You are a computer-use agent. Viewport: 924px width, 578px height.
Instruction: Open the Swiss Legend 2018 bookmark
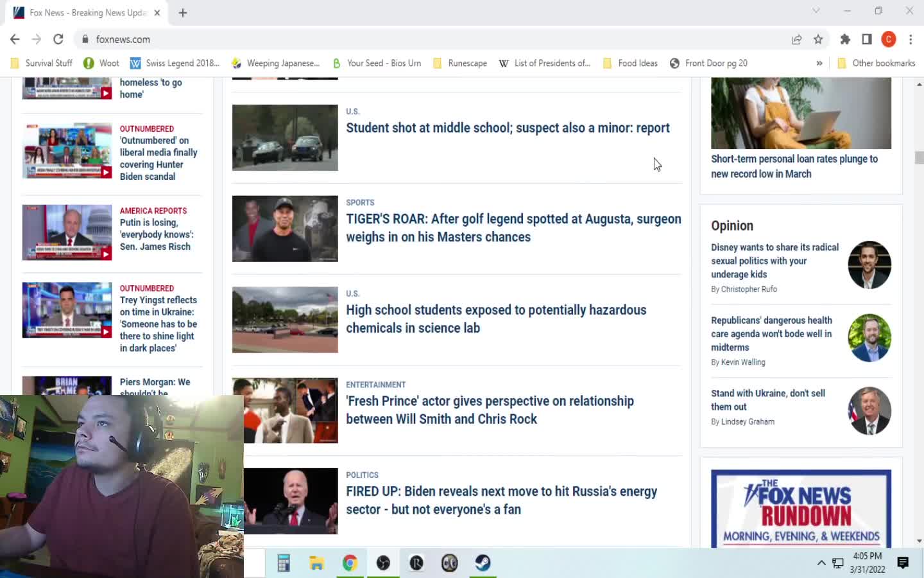pyautogui.click(x=175, y=63)
